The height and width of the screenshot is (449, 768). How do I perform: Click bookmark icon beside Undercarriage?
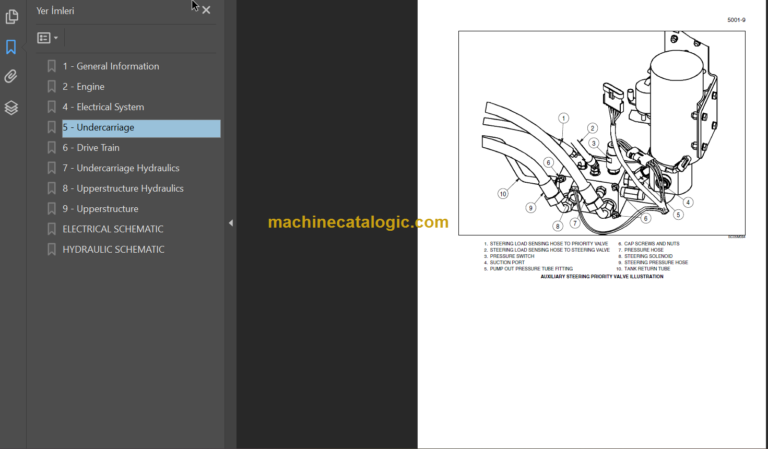tap(51, 127)
